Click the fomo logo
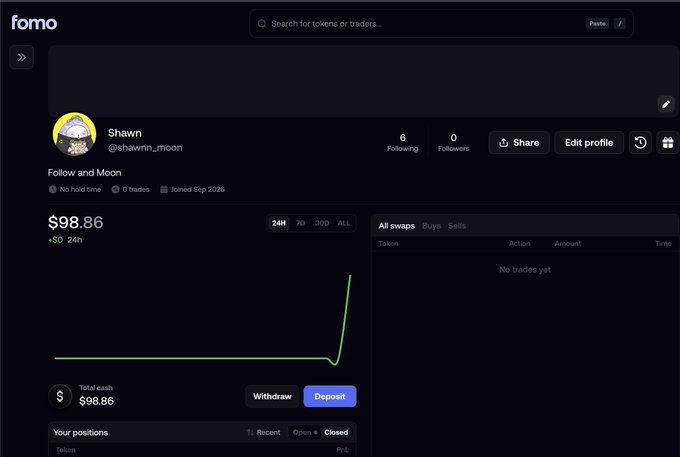Image resolution: width=680 pixels, height=457 pixels. pyautogui.click(x=34, y=23)
